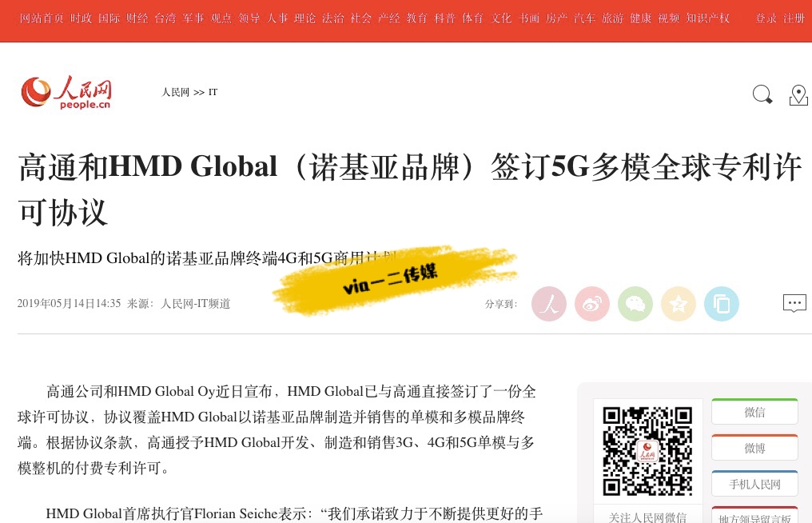This screenshot has width=812, height=523.
Task: Open the 手机人民网 sidebar button
Action: (x=754, y=484)
